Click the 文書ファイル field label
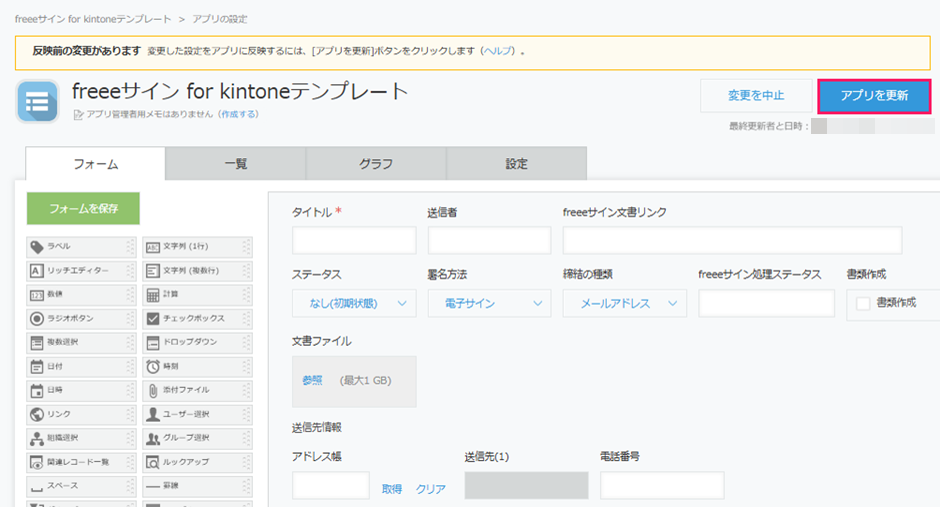The height and width of the screenshot is (507, 940). click(322, 341)
